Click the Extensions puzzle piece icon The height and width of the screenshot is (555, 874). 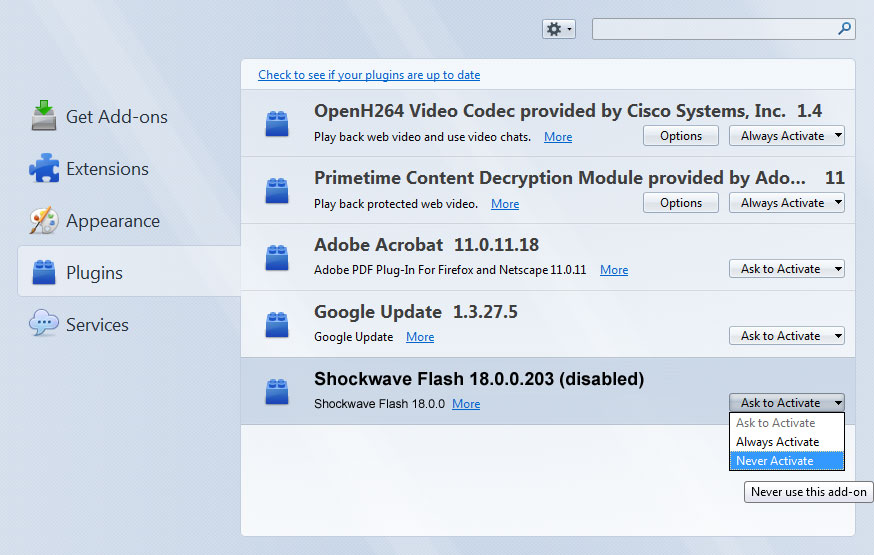44,168
